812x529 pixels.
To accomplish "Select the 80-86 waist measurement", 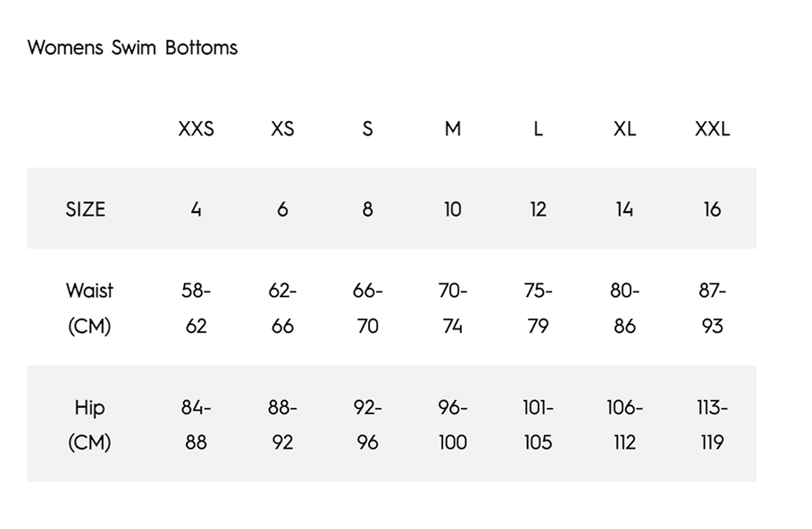I will tap(624, 308).
